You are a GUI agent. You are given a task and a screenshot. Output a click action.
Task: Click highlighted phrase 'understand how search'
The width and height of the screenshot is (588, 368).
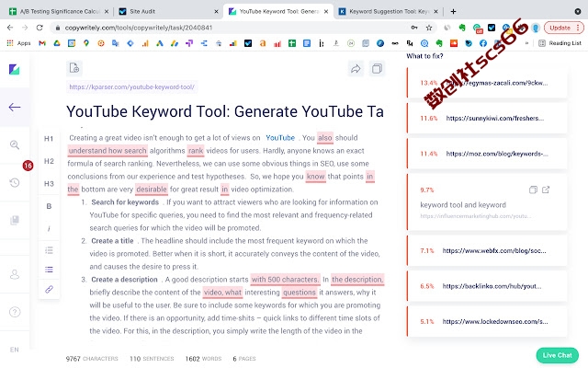pyautogui.click(x=107, y=151)
